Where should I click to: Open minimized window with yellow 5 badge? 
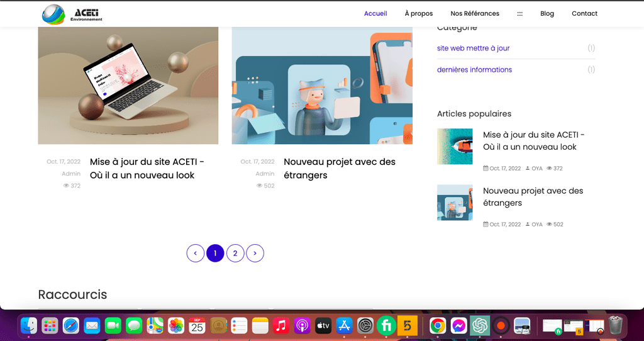coord(574,326)
